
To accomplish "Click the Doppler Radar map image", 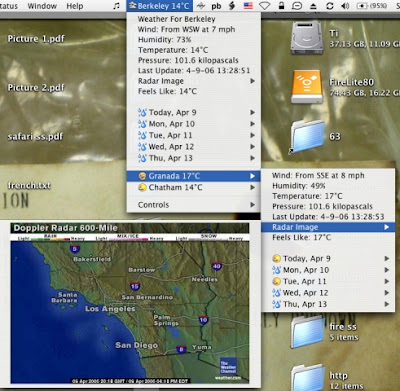I will click(x=130, y=303).
